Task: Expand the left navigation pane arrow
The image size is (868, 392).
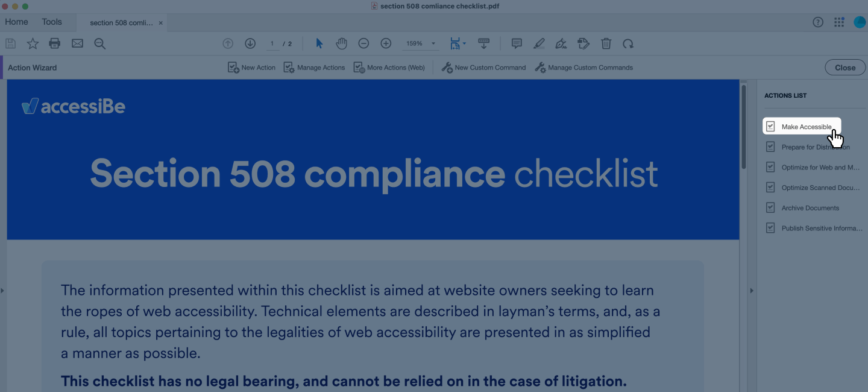Action: pos(2,291)
